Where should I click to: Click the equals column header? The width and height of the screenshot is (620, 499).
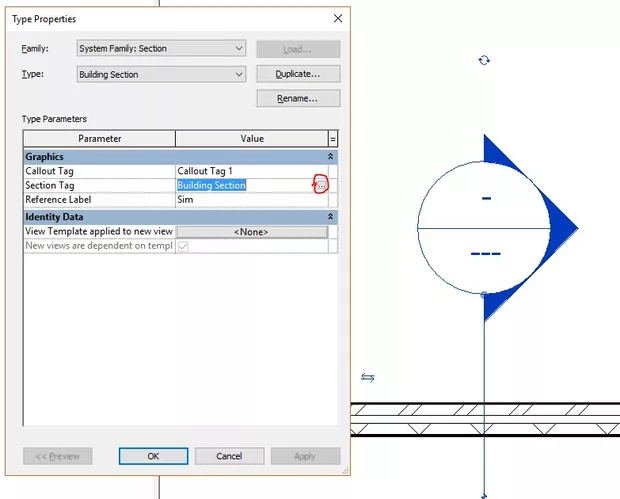[x=333, y=139]
